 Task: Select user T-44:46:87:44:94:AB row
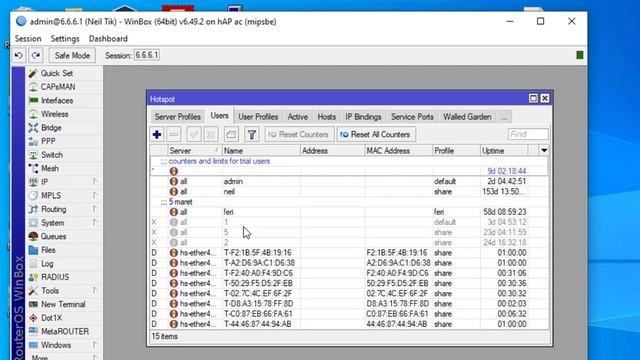(x=349, y=324)
